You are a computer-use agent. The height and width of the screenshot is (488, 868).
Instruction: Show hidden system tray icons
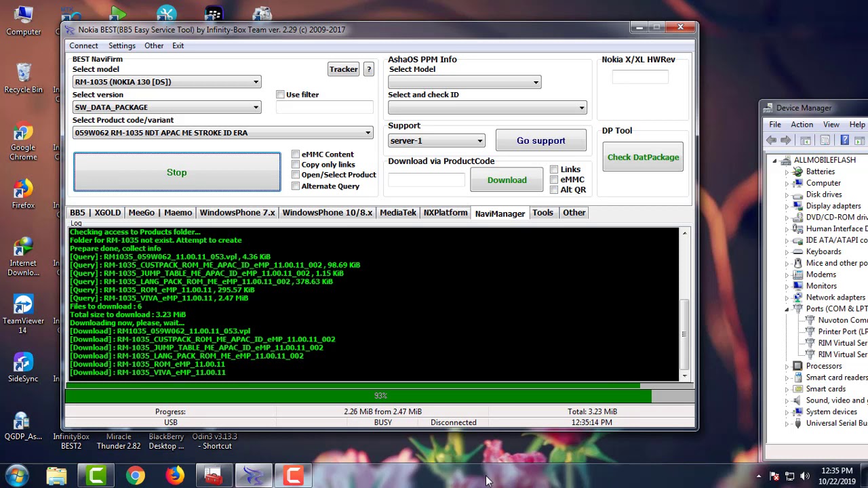click(759, 476)
